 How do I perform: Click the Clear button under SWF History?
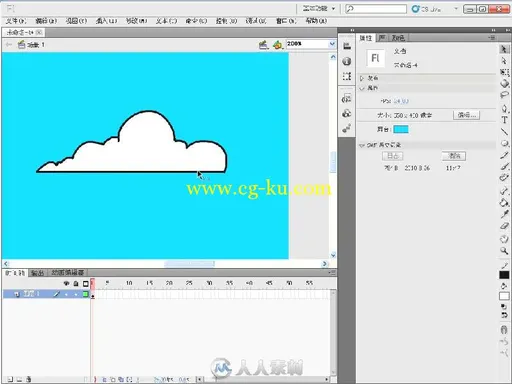tap(454, 156)
